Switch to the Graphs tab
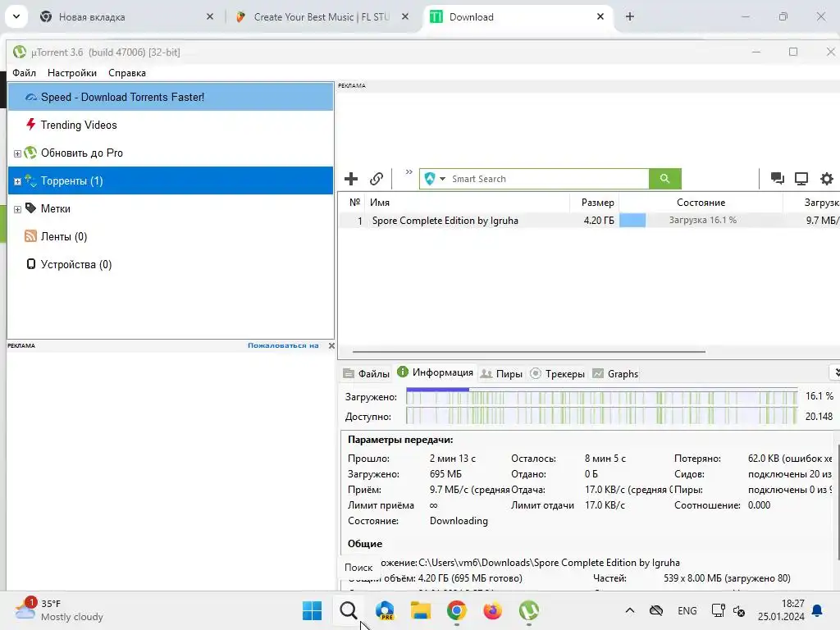The image size is (840, 630). [x=615, y=373]
